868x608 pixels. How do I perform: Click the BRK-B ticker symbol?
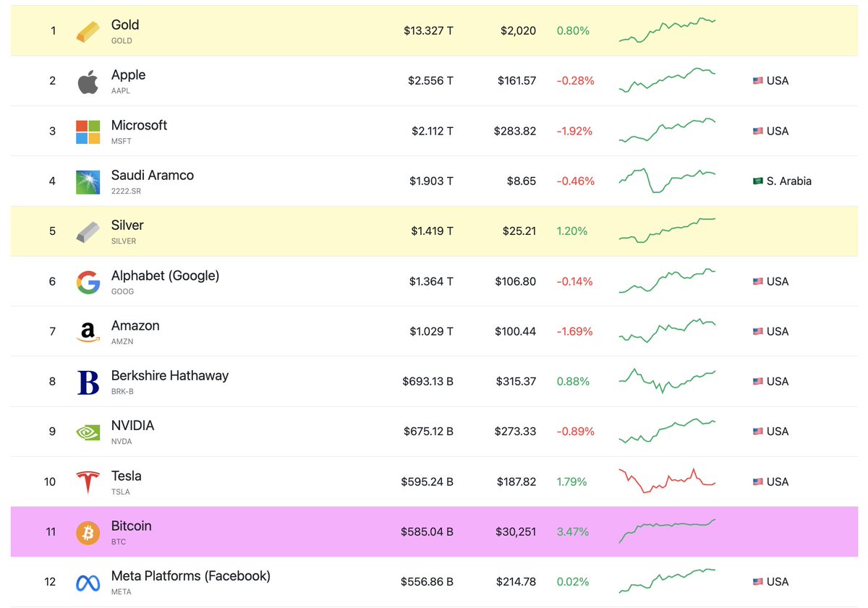122,392
